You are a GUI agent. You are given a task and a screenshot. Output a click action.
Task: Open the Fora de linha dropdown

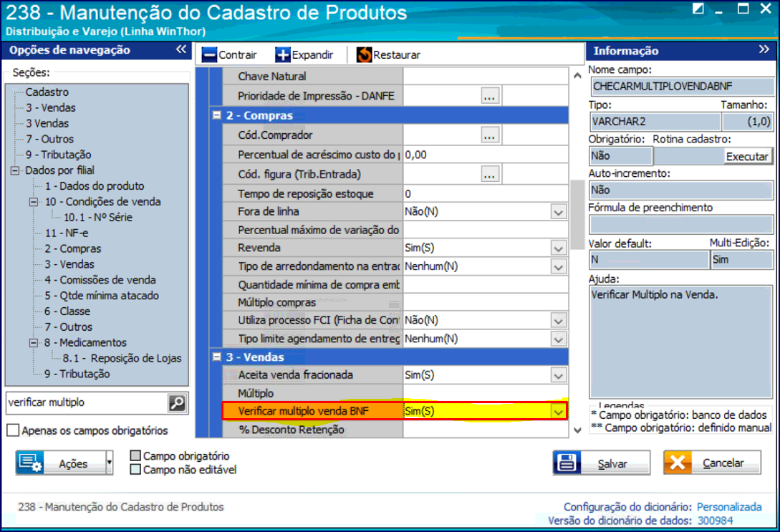click(559, 213)
